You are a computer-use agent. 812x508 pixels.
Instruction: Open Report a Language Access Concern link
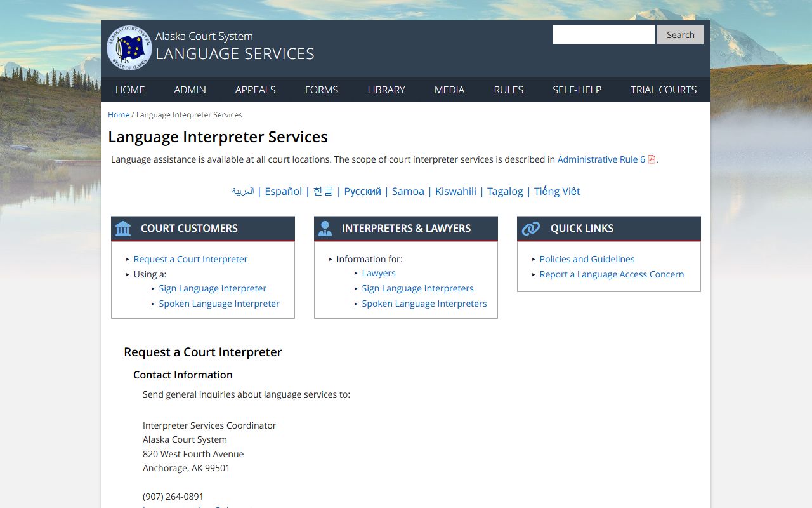click(x=612, y=274)
